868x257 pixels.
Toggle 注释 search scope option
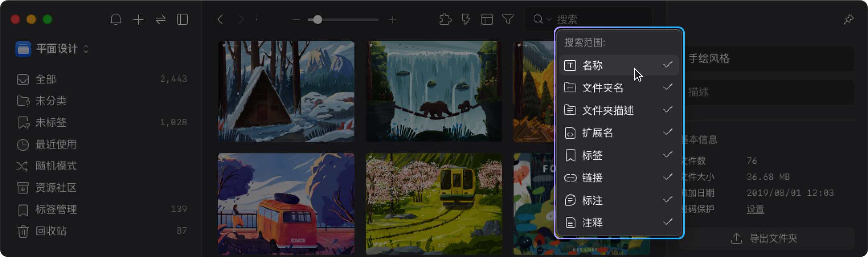(619, 222)
